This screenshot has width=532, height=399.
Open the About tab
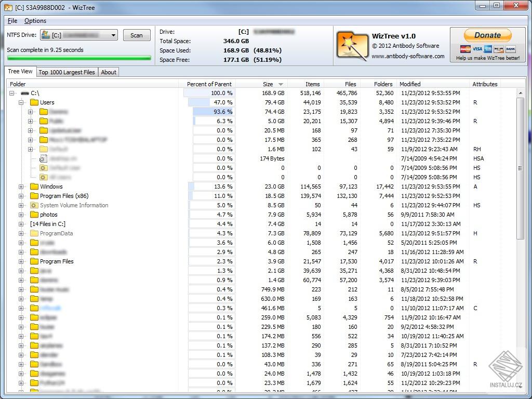[x=109, y=72]
